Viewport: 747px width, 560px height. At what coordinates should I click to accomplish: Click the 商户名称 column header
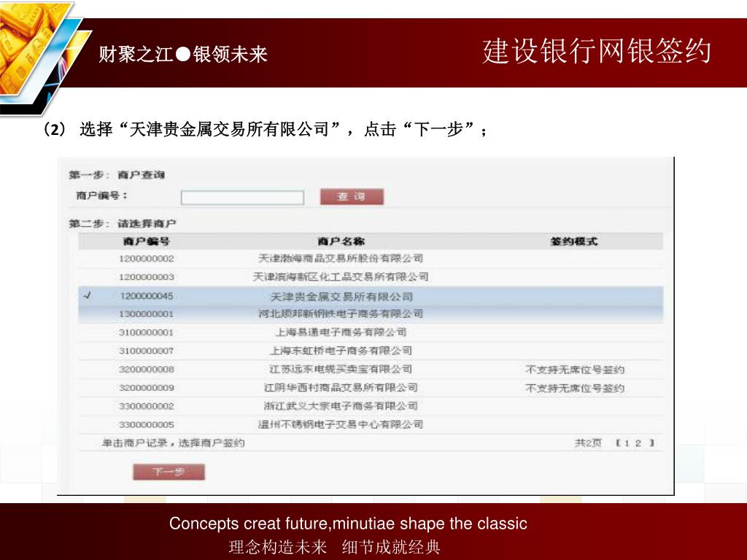tap(341, 241)
